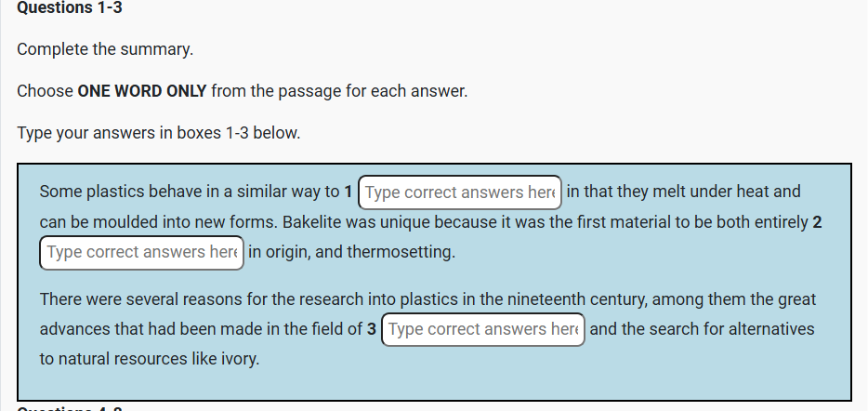Click the bold number 2 label
This screenshot has width=868, height=411.
(x=817, y=222)
